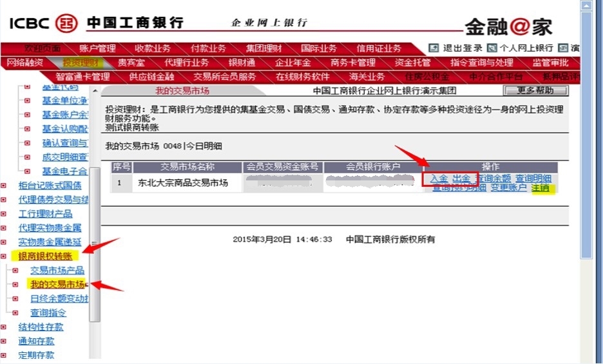Viewport: 603px width, 364px height.
Task: Click the bullet icon before 定期存款
Action: [x=4, y=355]
